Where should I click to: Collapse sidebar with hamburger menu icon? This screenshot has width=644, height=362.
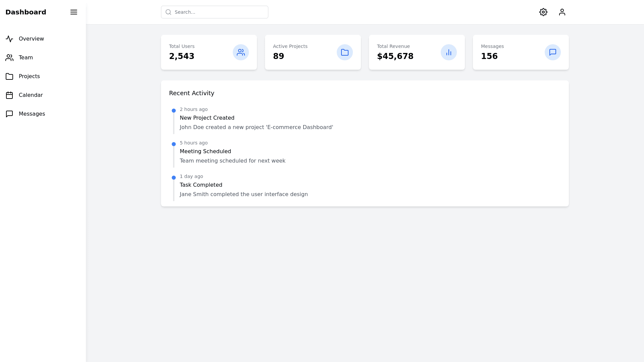tap(74, 12)
